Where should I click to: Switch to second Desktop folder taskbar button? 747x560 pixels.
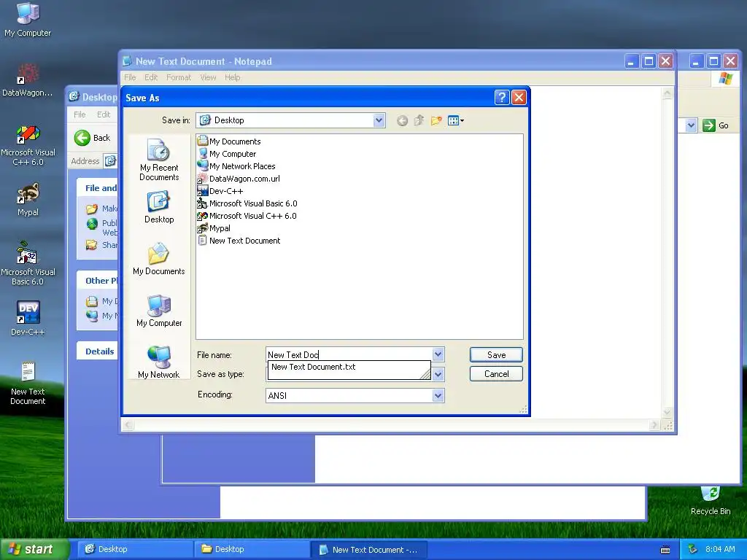pyautogui.click(x=252, y=549)
